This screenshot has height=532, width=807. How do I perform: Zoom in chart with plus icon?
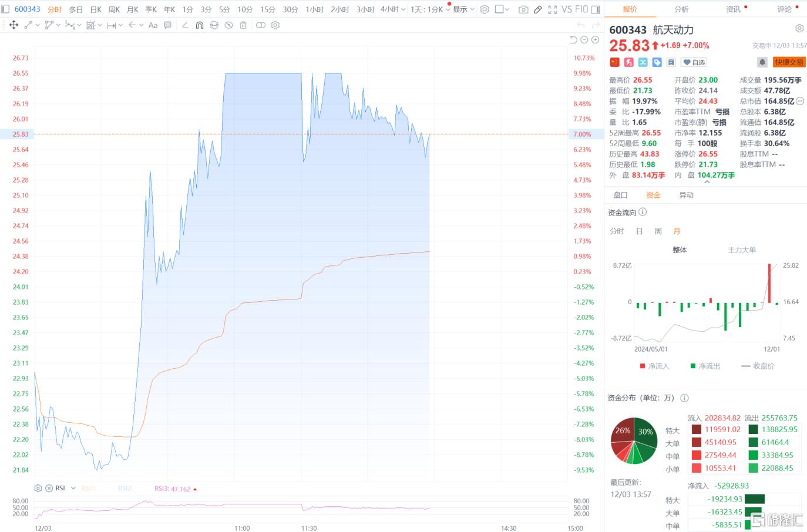pos(595,40)
